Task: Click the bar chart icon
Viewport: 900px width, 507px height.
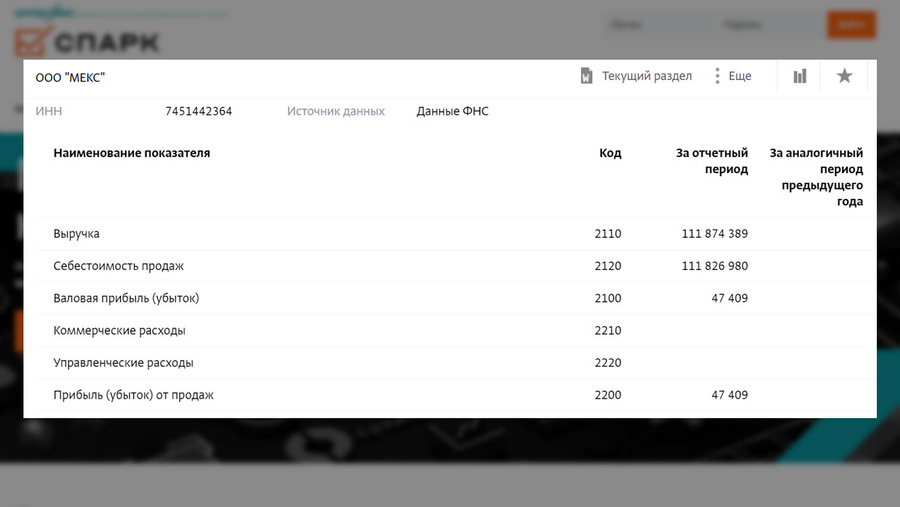Action: (800, 76)
